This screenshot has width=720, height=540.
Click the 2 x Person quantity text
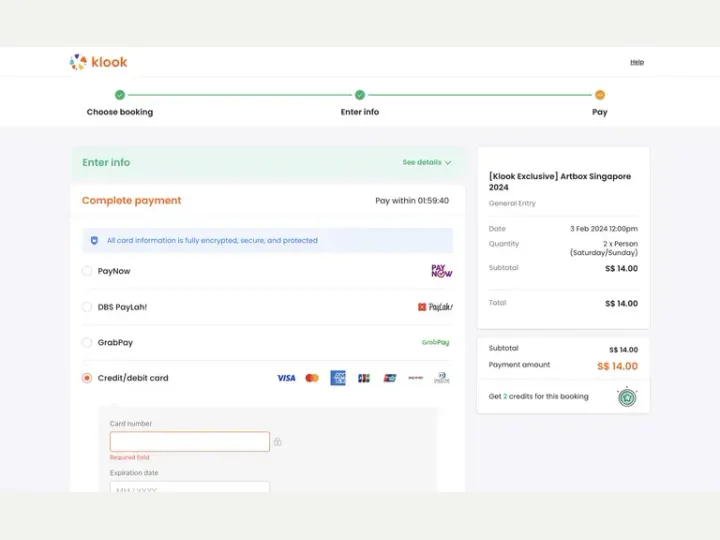[x=604, y=248]
